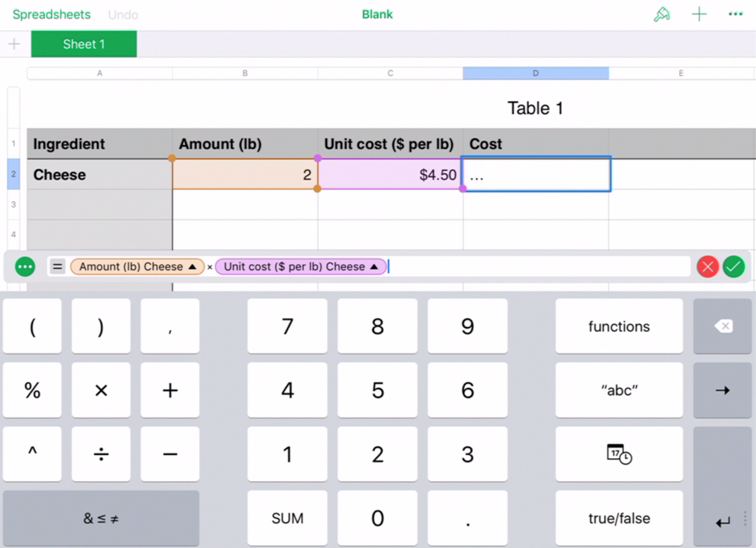Open the Format paintbrush panel
Viewport: 756px width, 548px height.
[662, 14]
